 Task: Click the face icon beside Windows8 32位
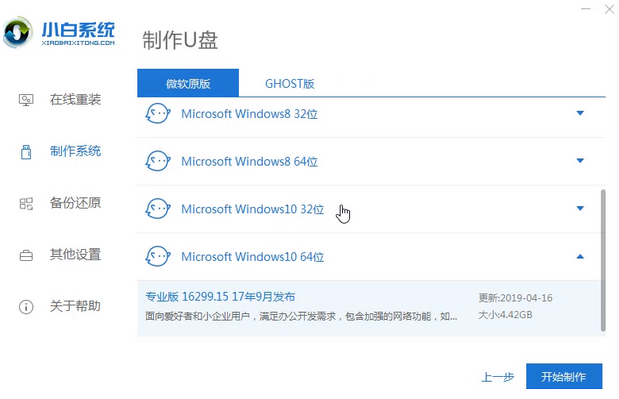pyautogui.click(x=158, y=114)
